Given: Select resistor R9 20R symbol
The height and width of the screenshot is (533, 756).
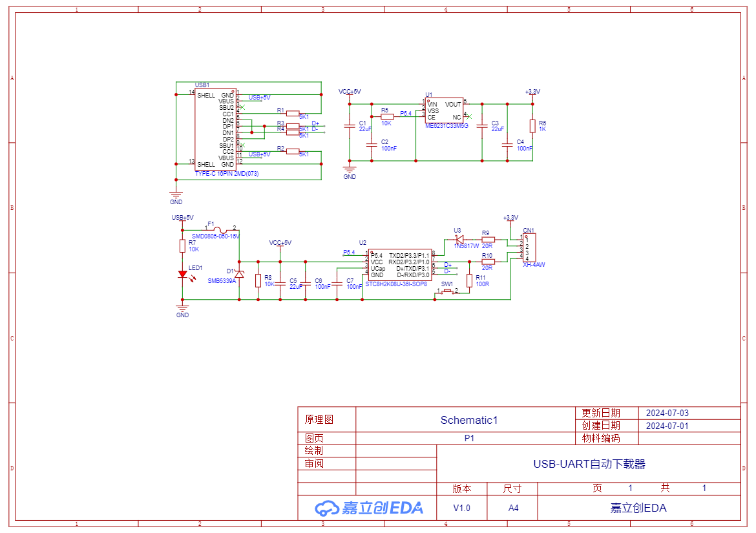Looking at the screenshot, I should click(x=488, y=240).
